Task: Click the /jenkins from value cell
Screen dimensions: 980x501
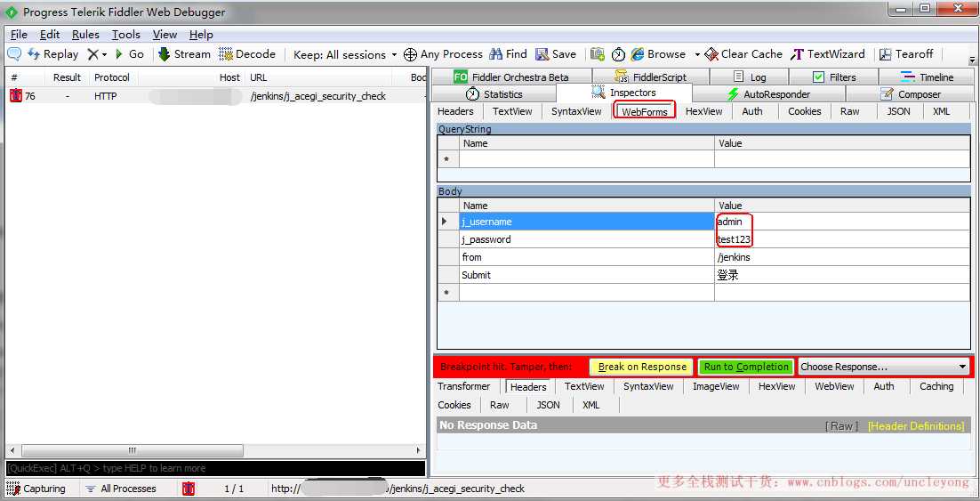Action: click(x=842, y=257)
